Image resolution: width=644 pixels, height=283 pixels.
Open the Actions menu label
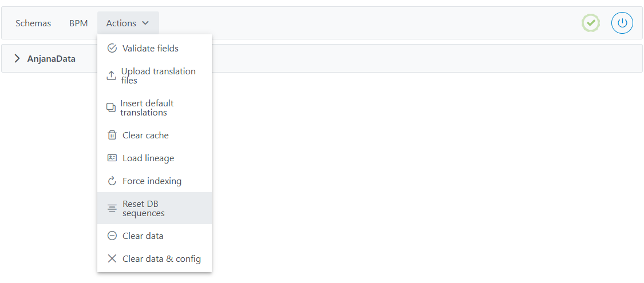(121, 23)
